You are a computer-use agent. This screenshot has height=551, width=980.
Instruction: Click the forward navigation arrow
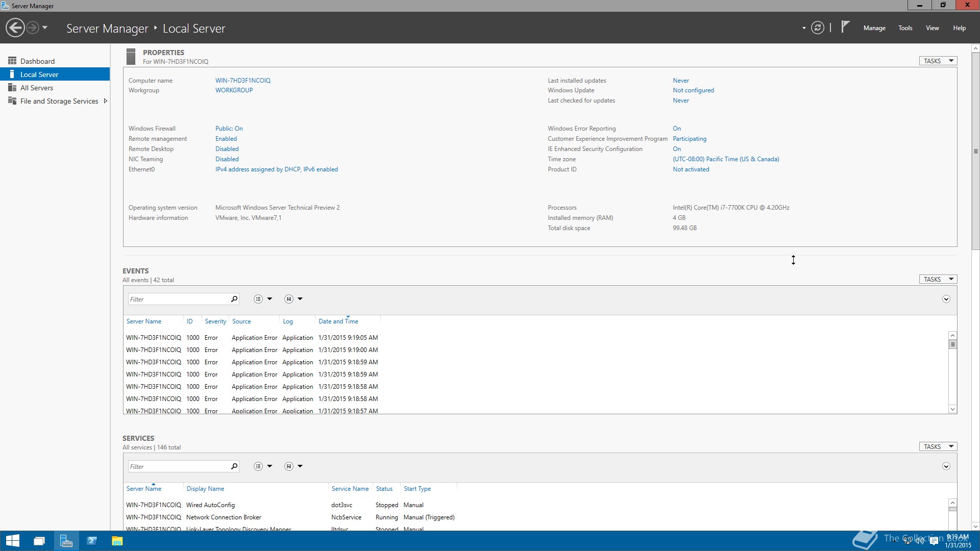(x=33, y=28)
